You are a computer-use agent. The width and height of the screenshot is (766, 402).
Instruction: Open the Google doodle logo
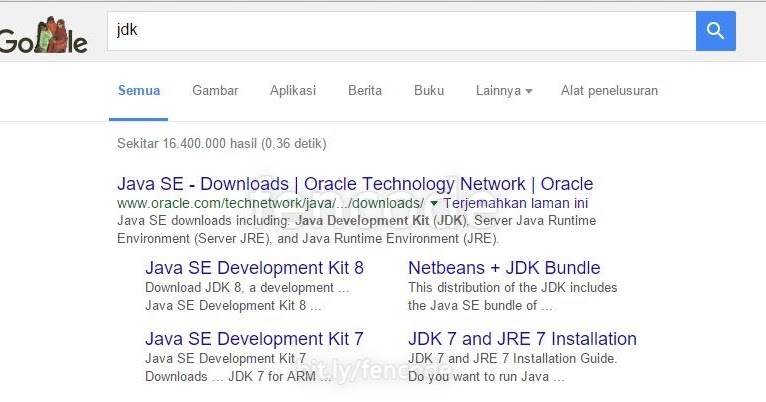tap(43, 36)
